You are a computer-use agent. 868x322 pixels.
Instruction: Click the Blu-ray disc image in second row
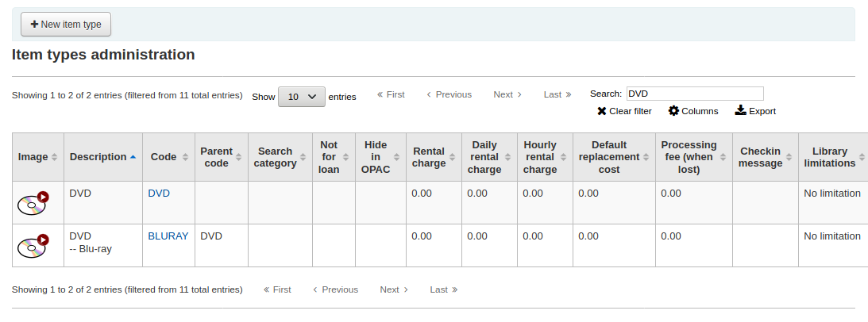click(x=33, y=247)
